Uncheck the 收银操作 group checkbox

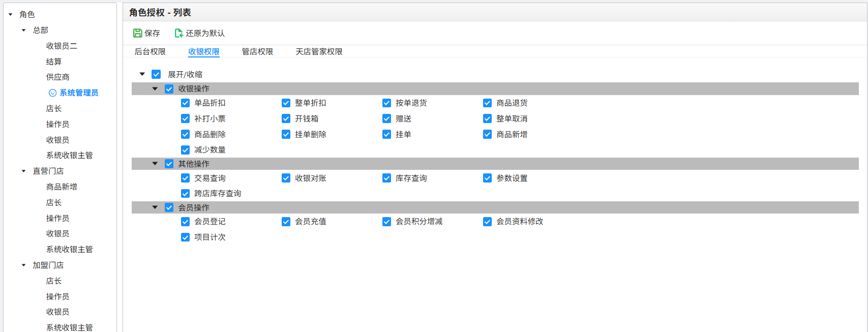[169, 89]
